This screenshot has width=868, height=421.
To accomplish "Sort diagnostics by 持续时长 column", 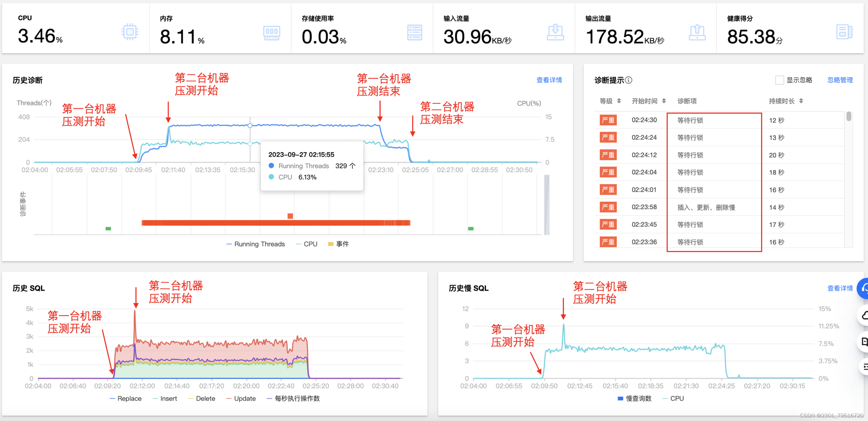I will click(x=801, y=101).
